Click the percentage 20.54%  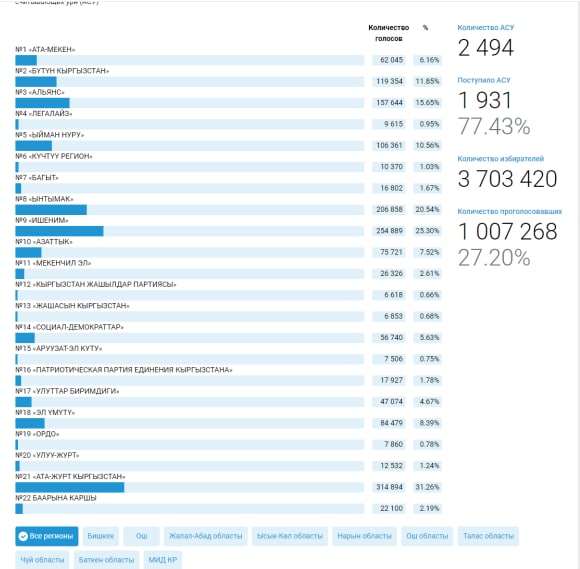(428, 210)
